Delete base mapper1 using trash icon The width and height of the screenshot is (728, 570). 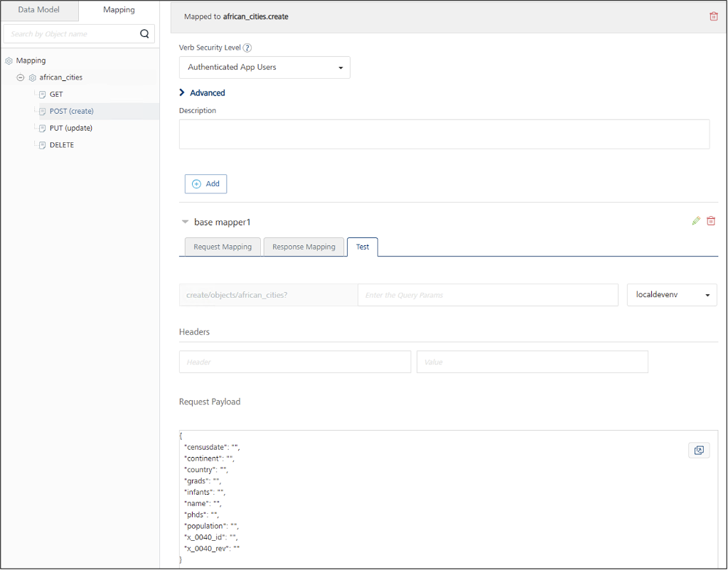(x=711, y=221)
